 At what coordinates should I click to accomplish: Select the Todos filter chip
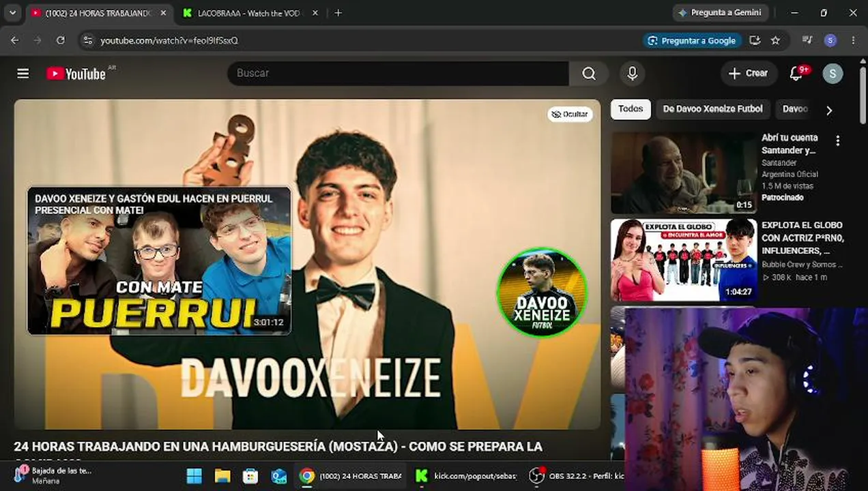coord(631,109)
